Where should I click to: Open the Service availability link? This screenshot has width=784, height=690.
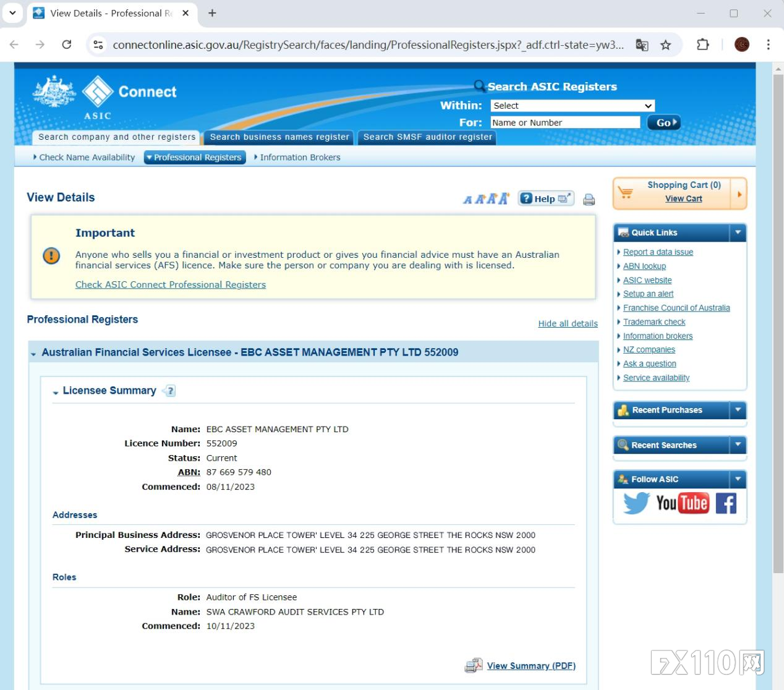tap(656, 378)
